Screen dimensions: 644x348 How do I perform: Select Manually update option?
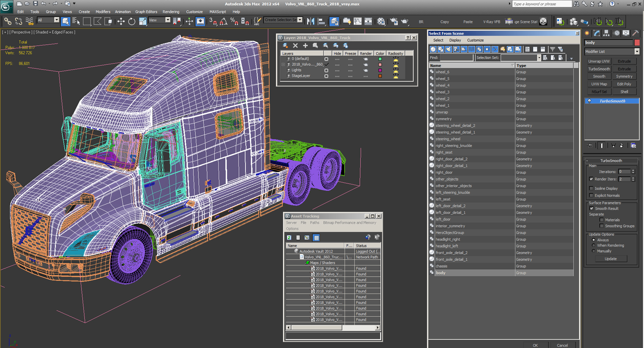pyautogui.click(x=593, y=251)
